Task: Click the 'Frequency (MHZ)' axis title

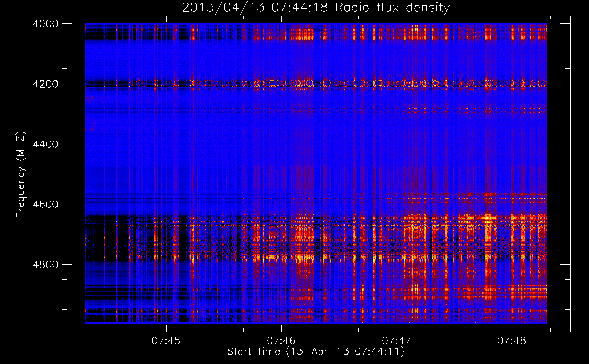Action: coord(21,175)
